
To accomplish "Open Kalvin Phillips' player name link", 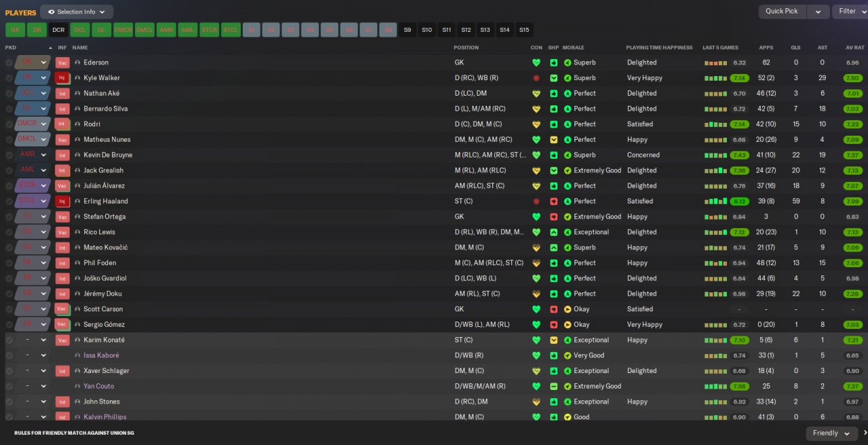I will point(105,417).
